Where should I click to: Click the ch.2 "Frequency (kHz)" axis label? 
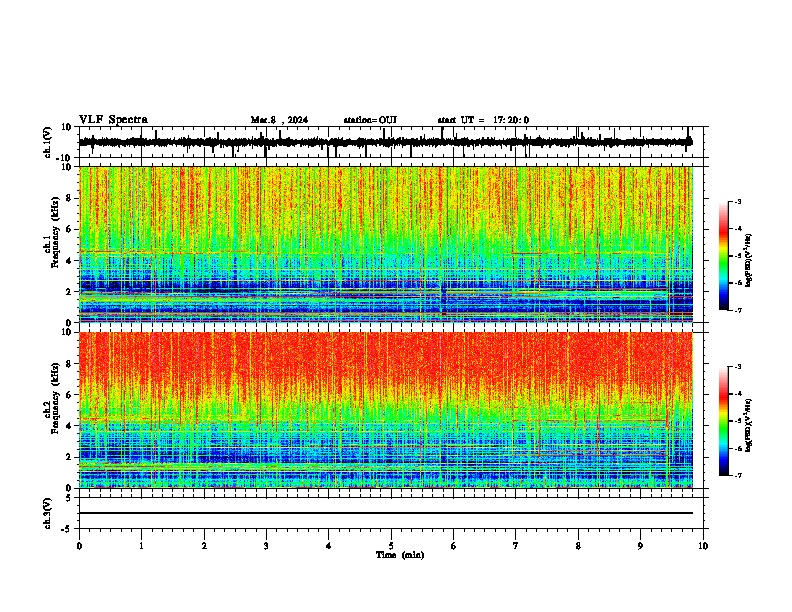55,398
